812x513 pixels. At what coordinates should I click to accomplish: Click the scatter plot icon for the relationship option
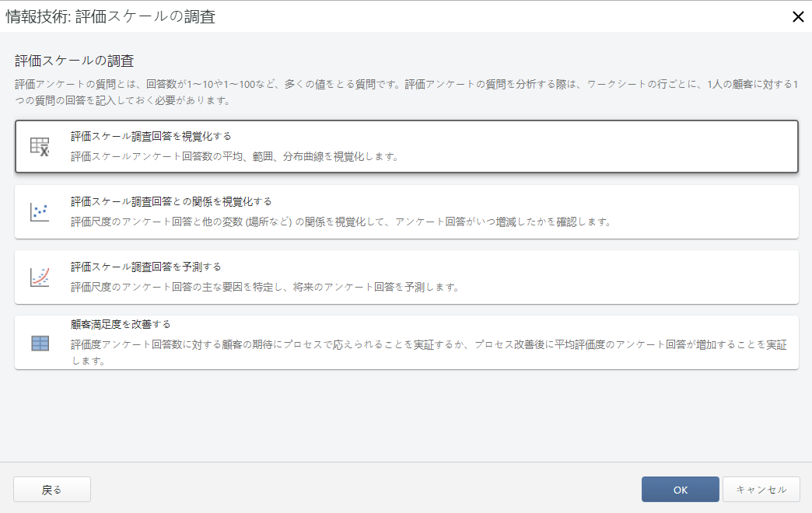click(38, 210)
